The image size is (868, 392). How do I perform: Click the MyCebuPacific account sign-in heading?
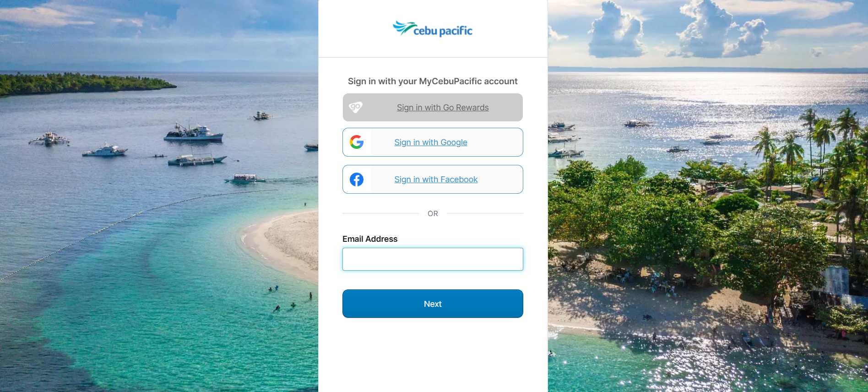[433, 82]
